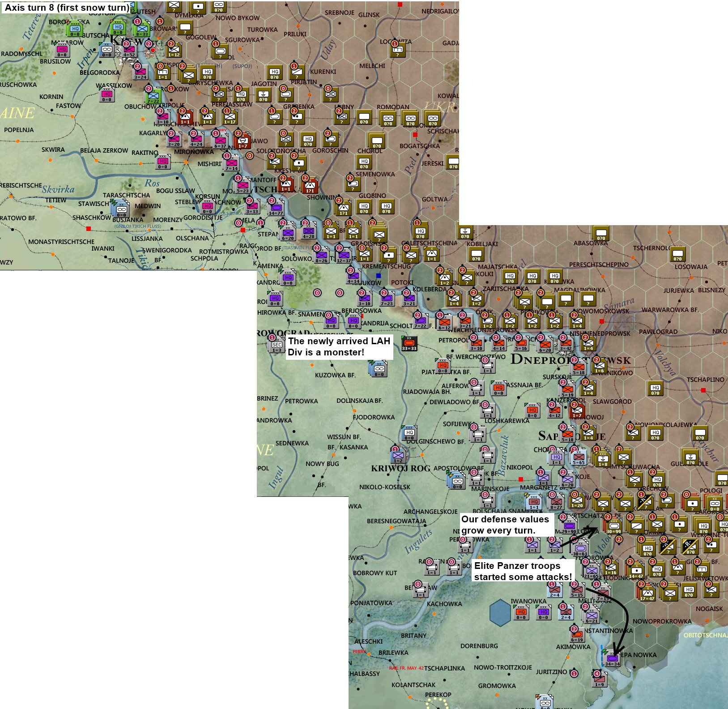The image size is (728, 709).
Task: Open the pink HQ counter near Rakitno
Action: click(163, 162)
